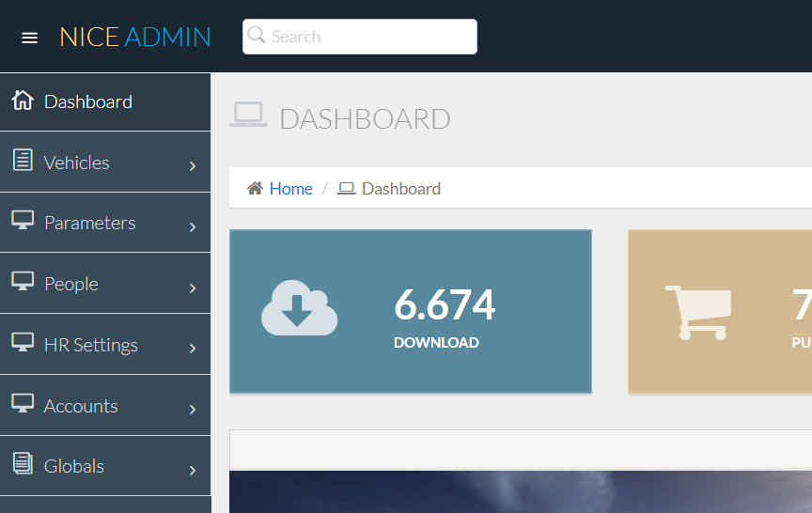Open the People sidebar menu
The height and width of the screenshot is (513, 812).
105,284
